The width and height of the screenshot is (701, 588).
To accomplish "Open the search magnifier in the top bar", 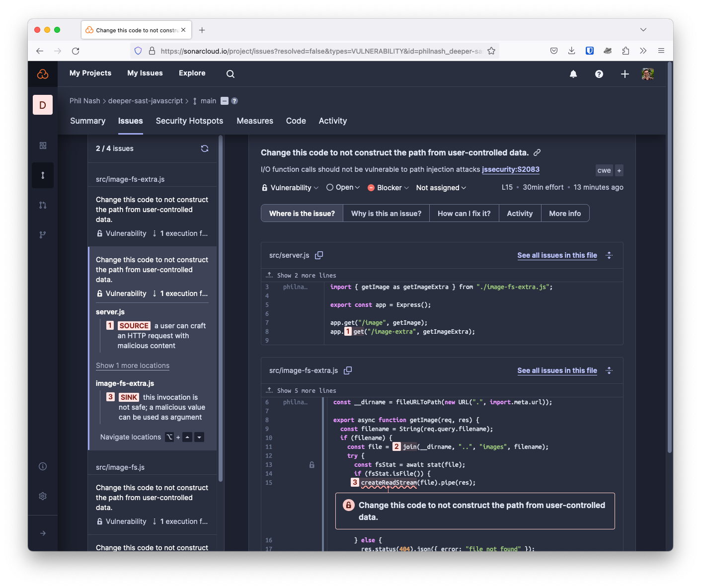I will coord(230,73).
